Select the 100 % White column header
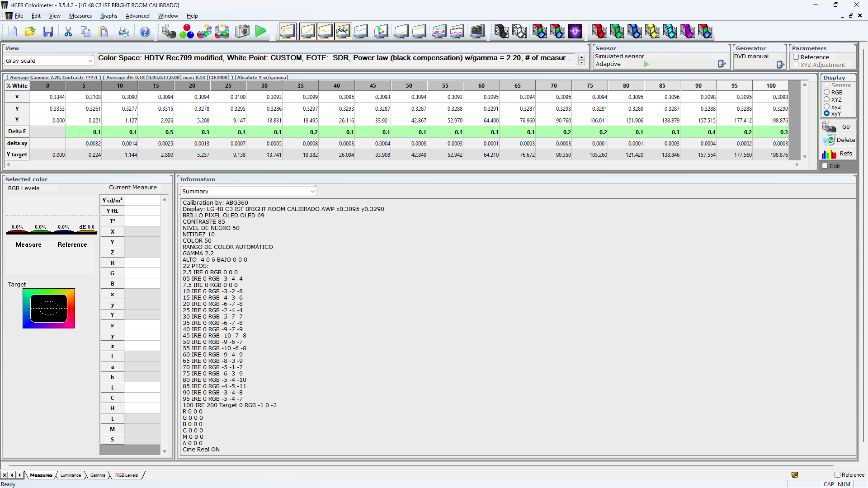 [771, 85]
